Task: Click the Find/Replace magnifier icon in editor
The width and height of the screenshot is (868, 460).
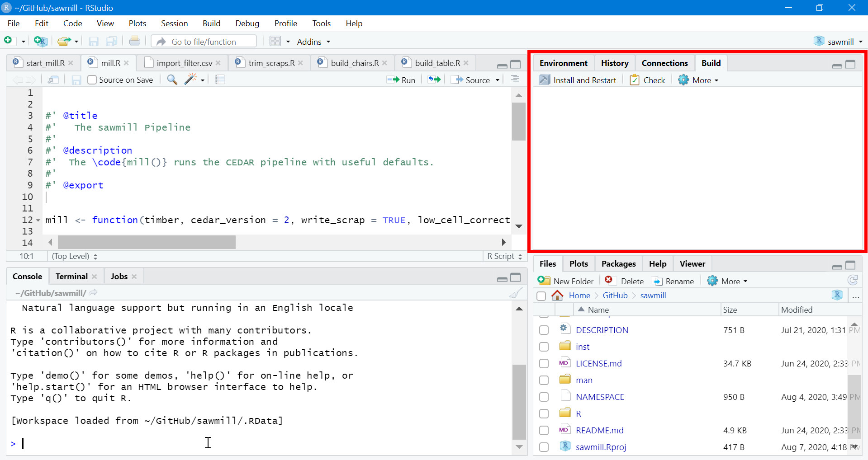Action: coord(172,80)
